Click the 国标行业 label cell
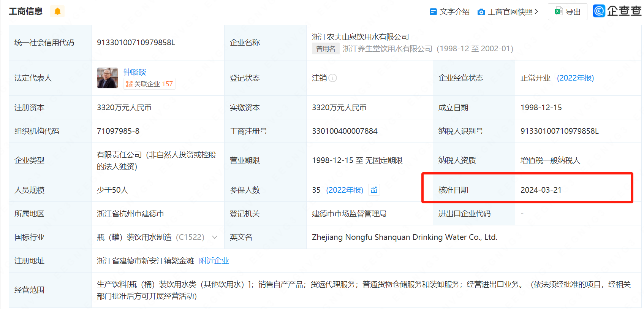Image resolution: width=644 pixels, height=309 pixels. [50, 237]
